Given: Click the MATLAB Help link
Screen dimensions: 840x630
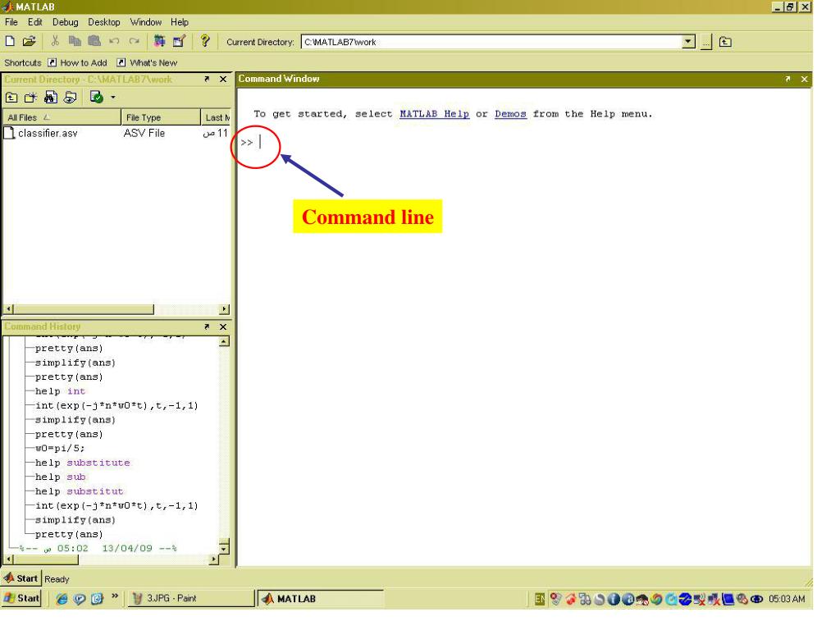Looking at the screenshot, I should pyautogui.click(x=435, y=113).
